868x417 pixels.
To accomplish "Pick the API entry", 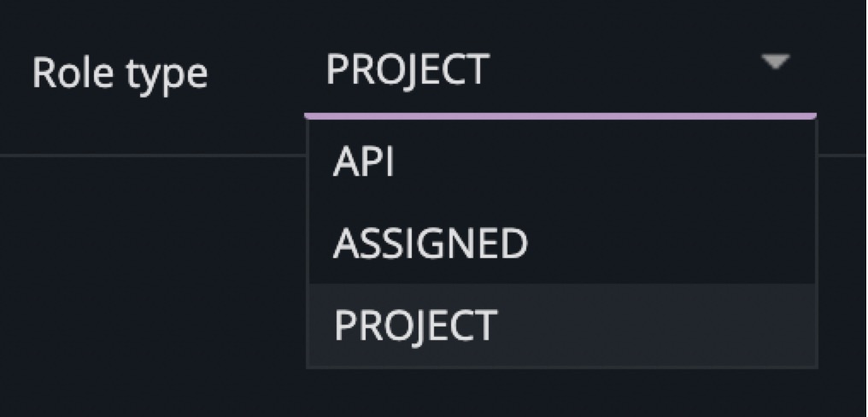I will pos(364,162).
